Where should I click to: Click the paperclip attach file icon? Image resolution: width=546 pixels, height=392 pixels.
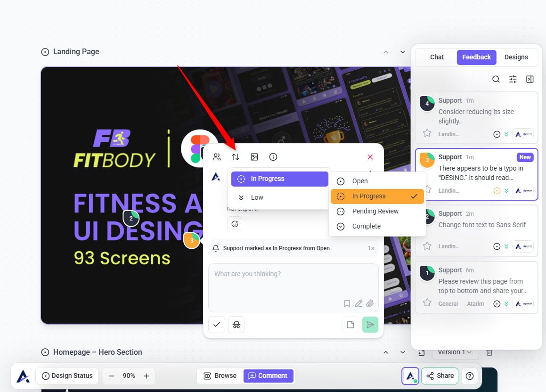[370, 303]
